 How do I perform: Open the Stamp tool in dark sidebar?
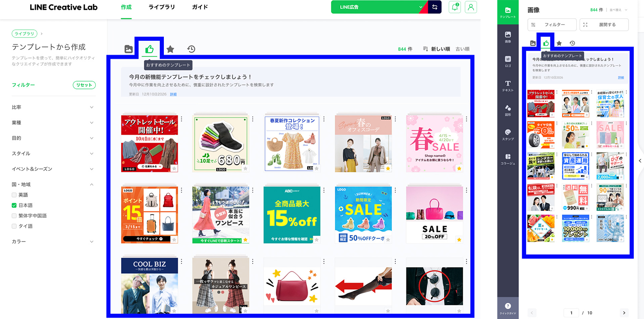[508, 134]
